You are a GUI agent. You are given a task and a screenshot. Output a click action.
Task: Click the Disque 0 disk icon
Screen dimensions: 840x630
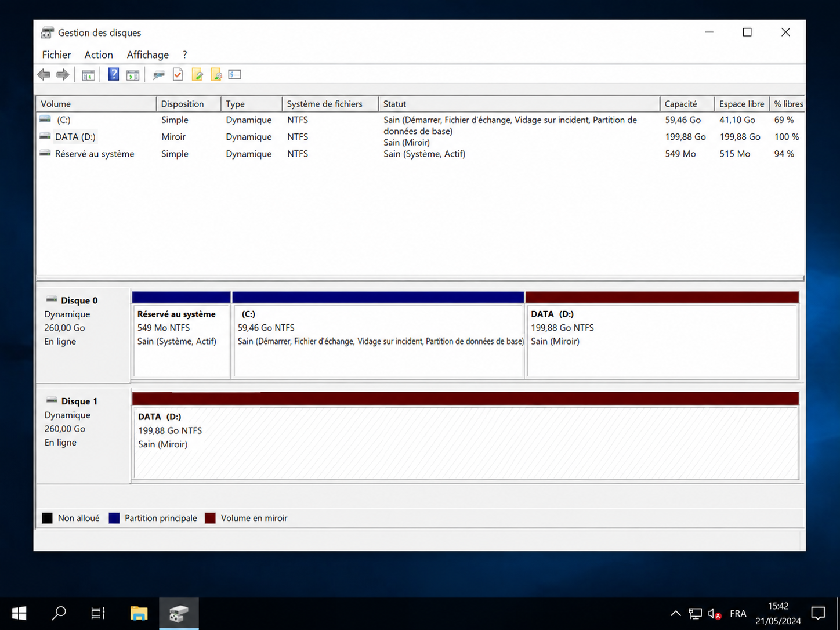pyautogui.click(x=52, y=300)
